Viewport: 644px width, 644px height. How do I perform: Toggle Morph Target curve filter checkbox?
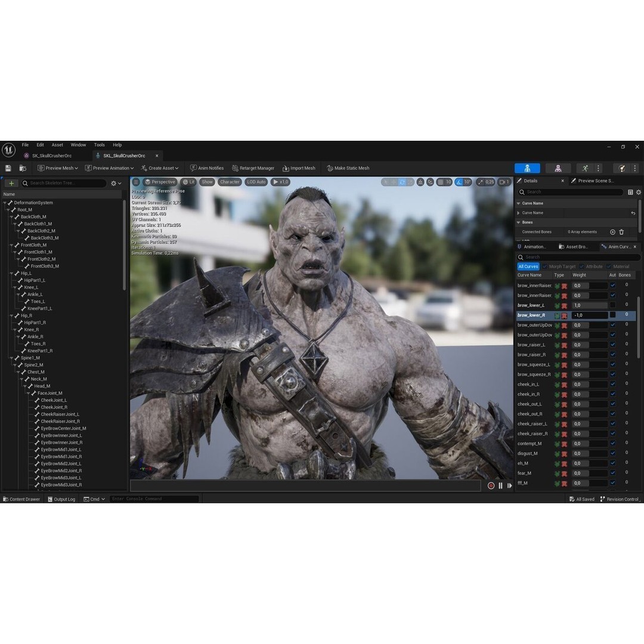point(544,267)
